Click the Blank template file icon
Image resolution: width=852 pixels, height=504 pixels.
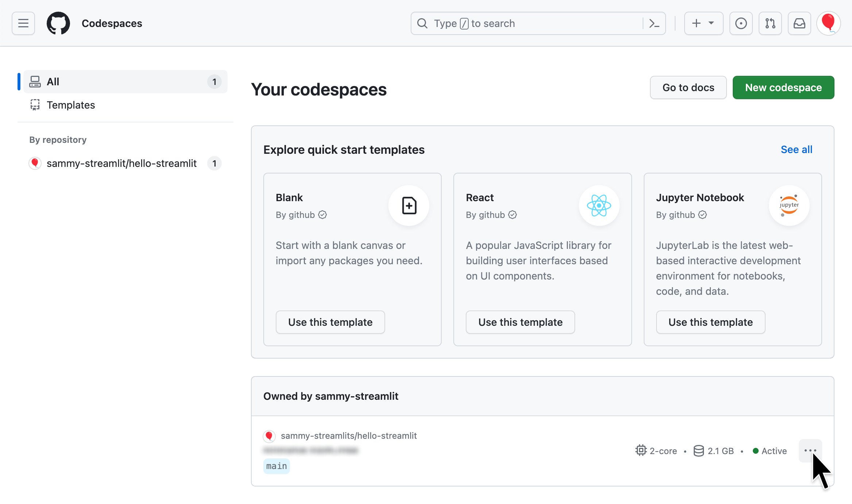tap(409, 205)
